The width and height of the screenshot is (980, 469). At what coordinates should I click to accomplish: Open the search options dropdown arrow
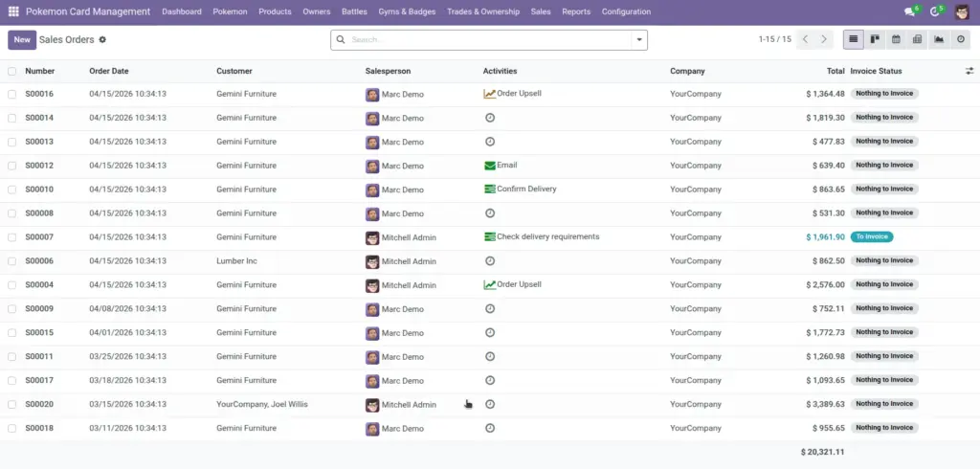pos(639,40)
